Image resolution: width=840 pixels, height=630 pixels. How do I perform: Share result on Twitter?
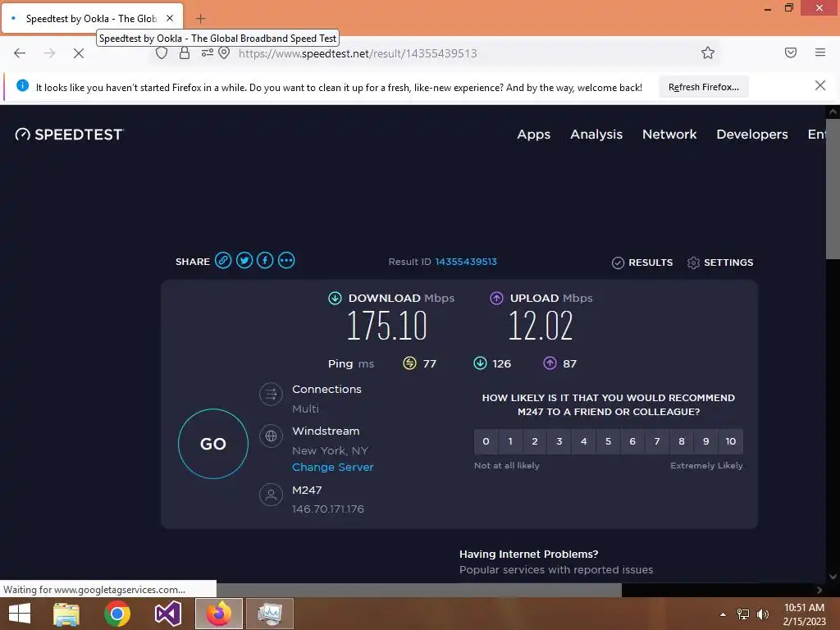(244, 261)
